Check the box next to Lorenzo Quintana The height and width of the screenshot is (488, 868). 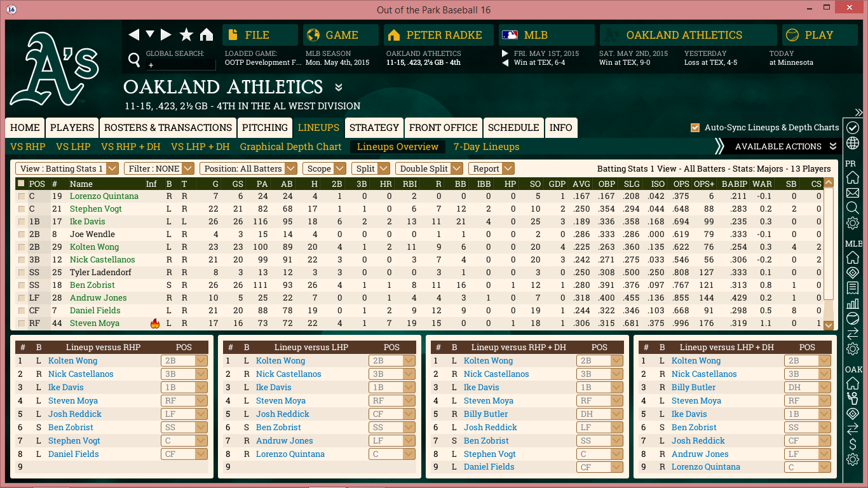22,196
